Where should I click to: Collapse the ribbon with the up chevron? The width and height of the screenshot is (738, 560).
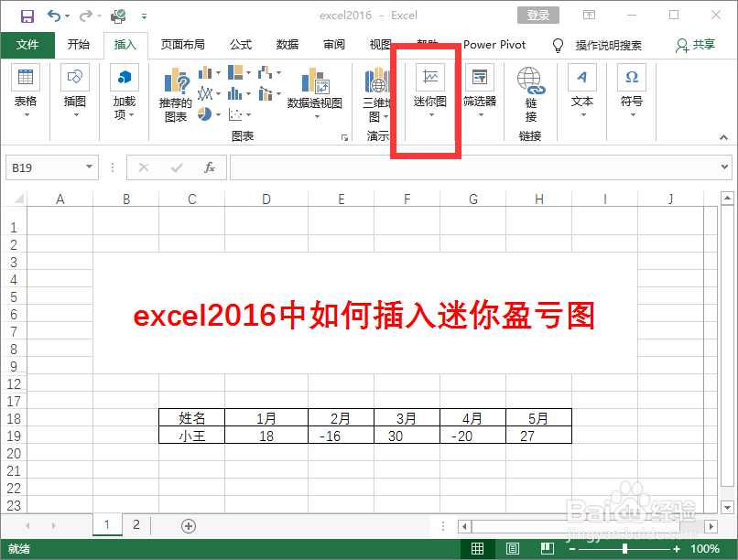point(723,137)
